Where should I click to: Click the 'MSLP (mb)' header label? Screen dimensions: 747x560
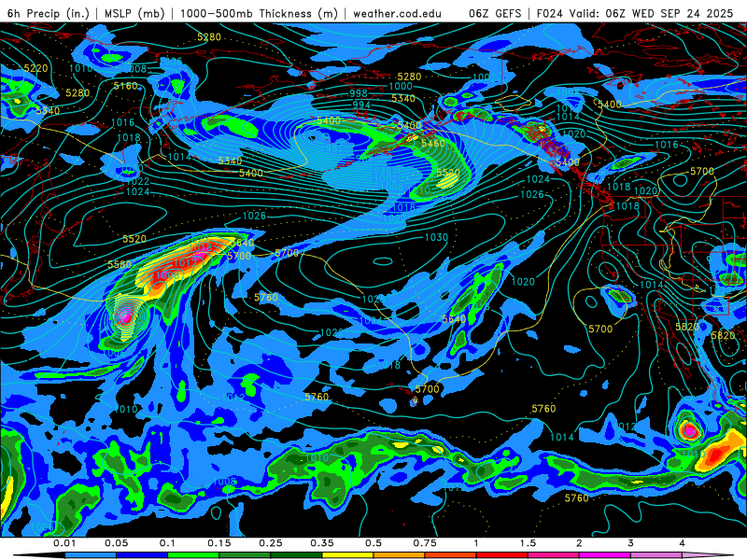click(134, 13)
